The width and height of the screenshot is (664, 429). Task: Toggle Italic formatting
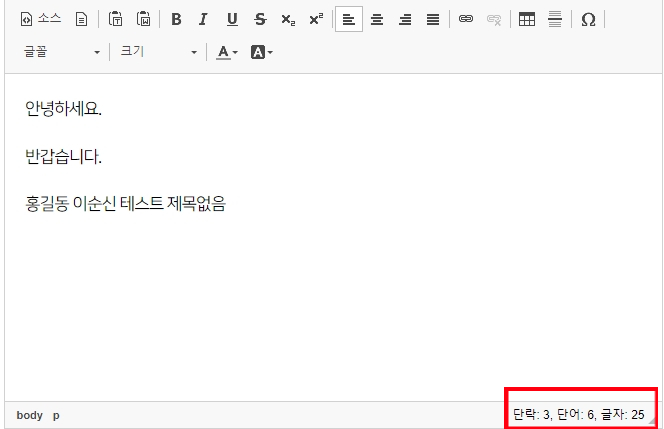(204, 19)
